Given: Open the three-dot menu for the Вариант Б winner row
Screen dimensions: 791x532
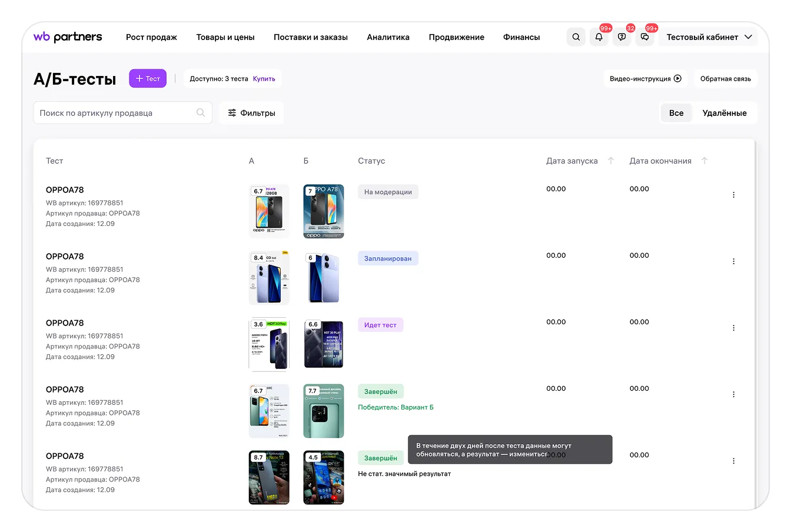Looking at the screenshot, I should point(733,394).
